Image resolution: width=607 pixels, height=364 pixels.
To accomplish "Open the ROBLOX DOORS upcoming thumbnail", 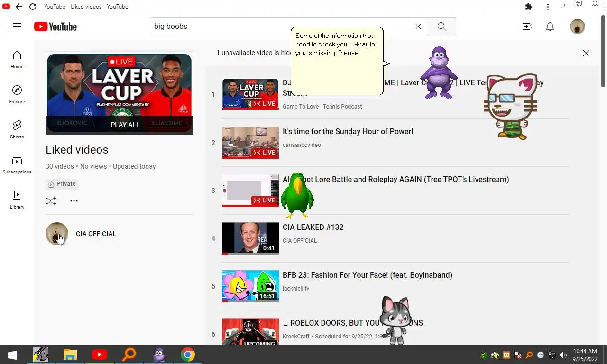I will (x=250, y=331).
